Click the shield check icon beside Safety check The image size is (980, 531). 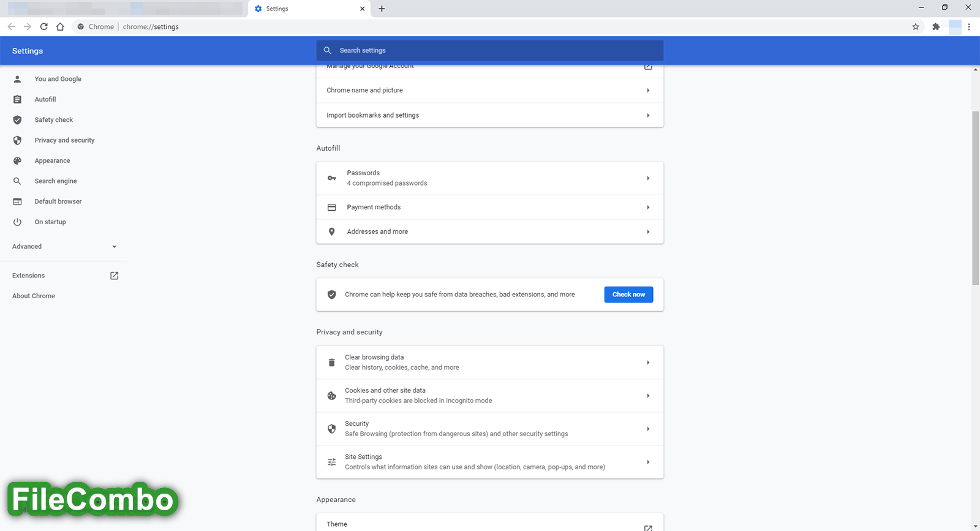click(x=17, y=120)
